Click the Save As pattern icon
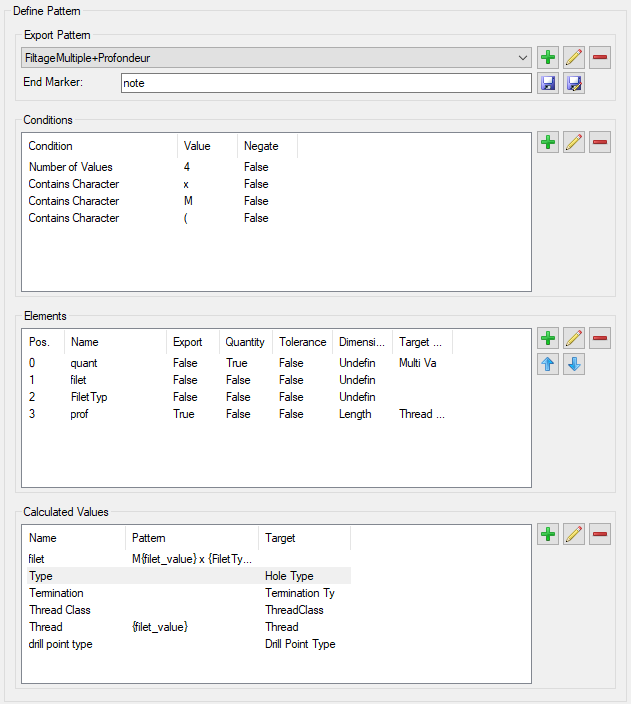The image size is (631, 704). pyautogui.click(x=574, y=83)
